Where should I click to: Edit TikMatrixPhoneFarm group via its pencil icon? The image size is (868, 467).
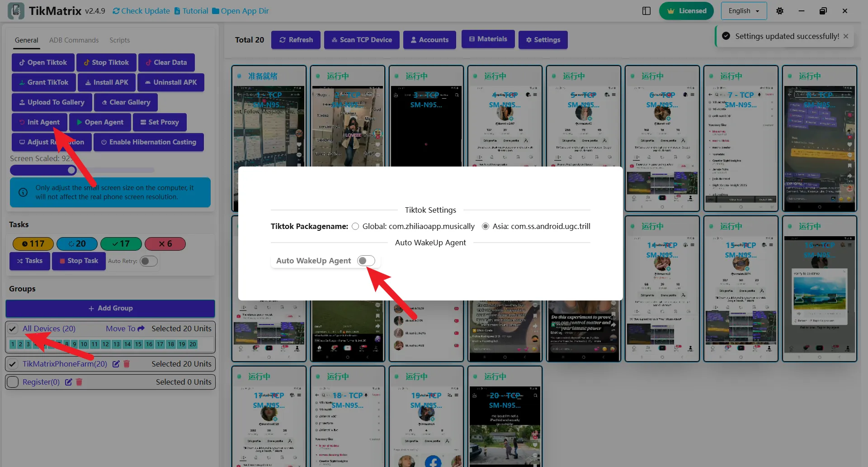coord(116,363)
